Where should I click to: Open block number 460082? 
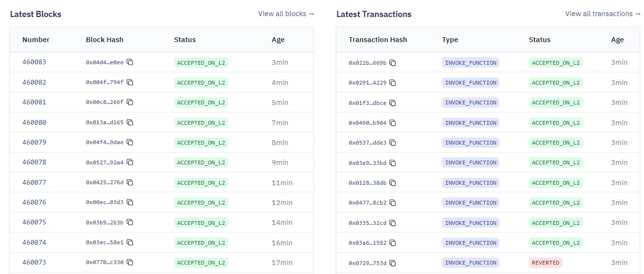point(34,82)
